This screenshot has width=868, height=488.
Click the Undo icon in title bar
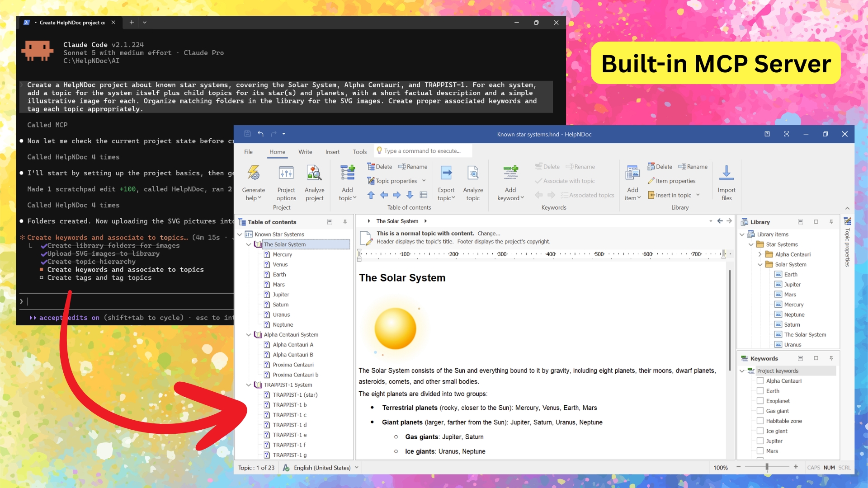tap(260, 134)
